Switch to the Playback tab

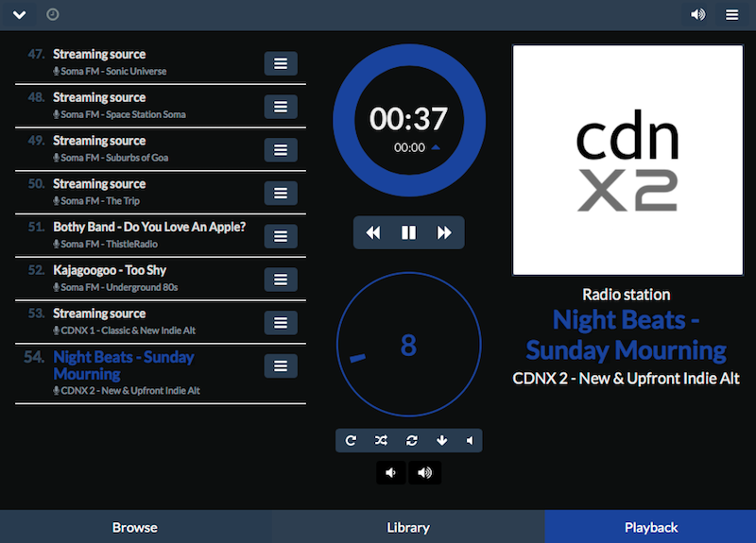(651, 527)
